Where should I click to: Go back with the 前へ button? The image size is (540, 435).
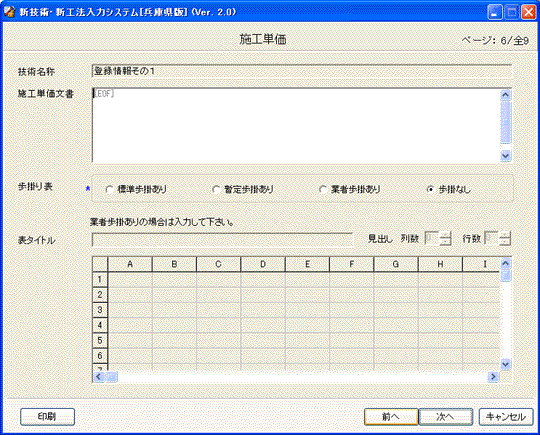pos(391,417)
